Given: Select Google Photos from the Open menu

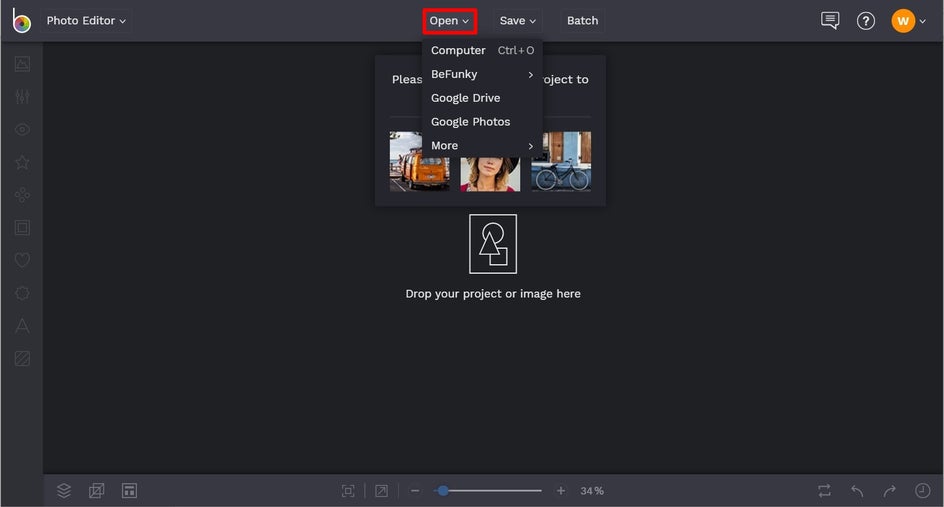Looking at the screenshot, I should click(482, 122).
